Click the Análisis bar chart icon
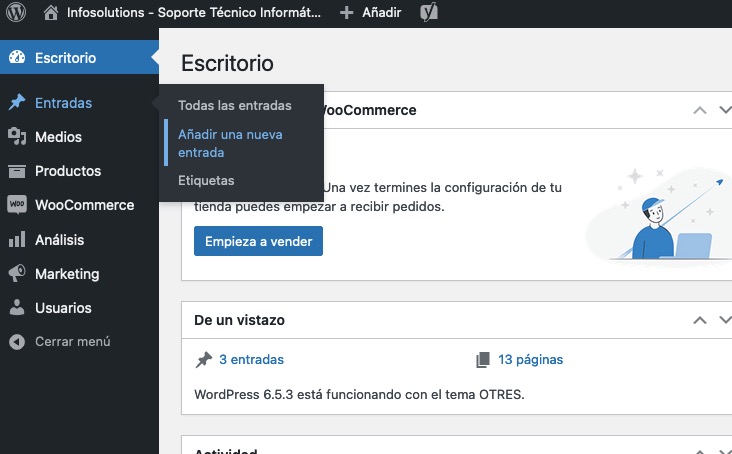732x454 pixels. pyautogui.click(x=17, y=239)
